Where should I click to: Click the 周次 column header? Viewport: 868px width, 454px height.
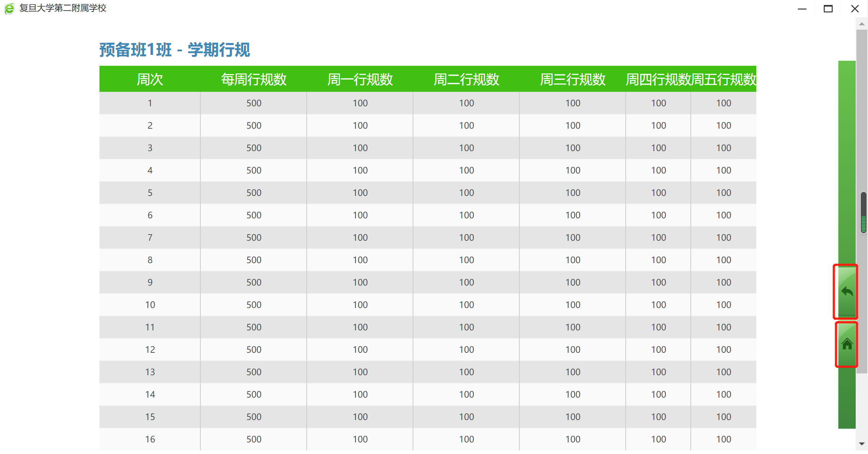click(x=150, y=79)
